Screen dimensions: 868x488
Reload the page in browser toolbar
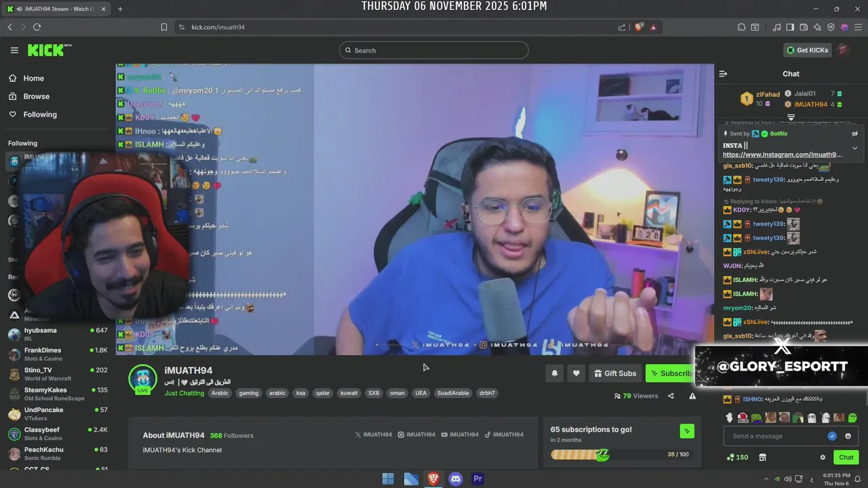37,27
